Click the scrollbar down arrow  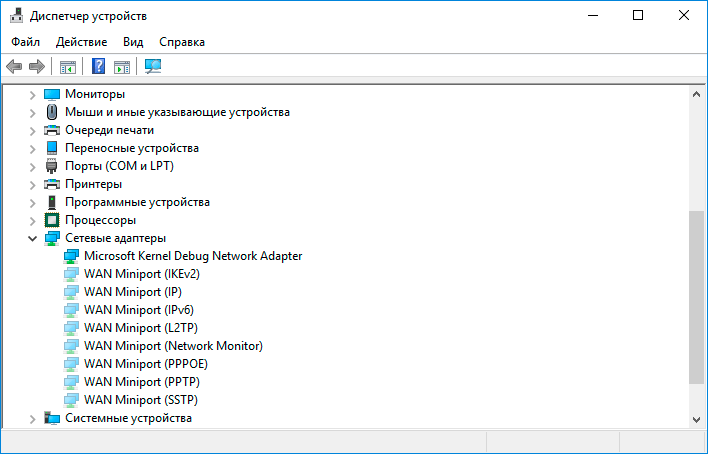tap(696, 420)
